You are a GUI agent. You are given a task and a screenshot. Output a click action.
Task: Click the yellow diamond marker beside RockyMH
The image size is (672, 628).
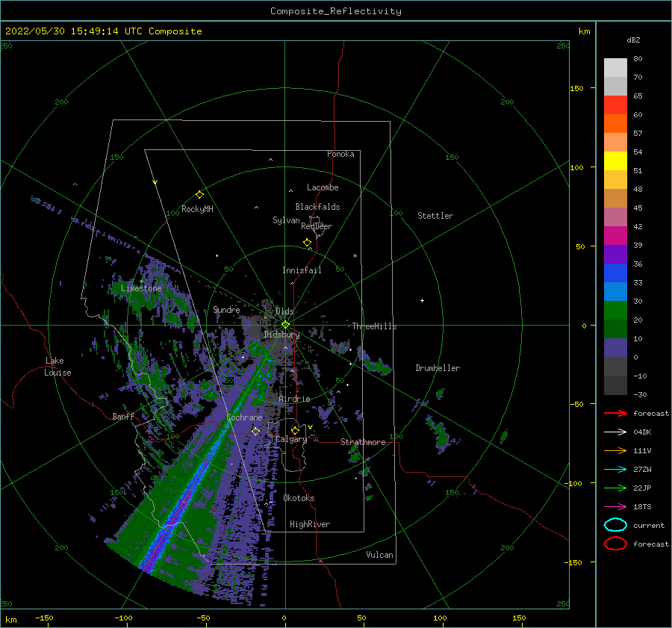click(199, 195)
